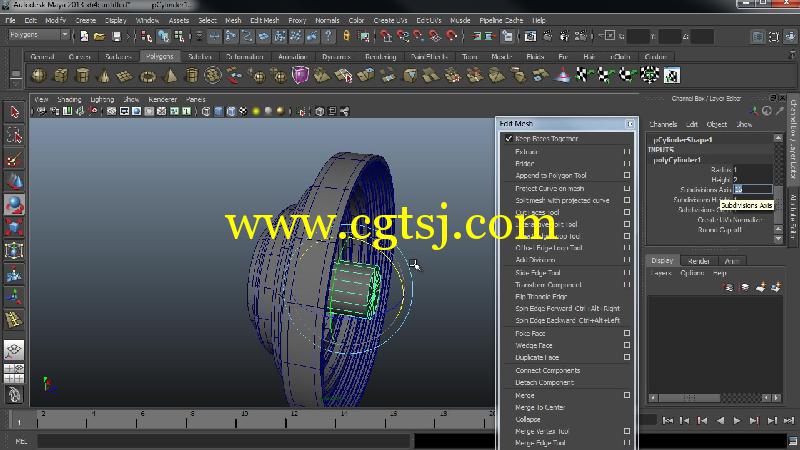Open Duplicate Face options box
800x450 pixels.
coord(627,357)
